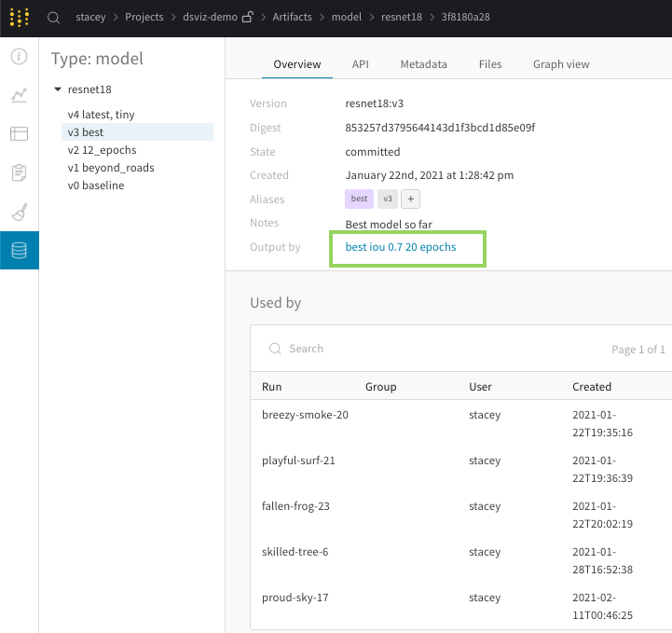Image resolution: width=672 pixels, height=633 pixels.
Task: Open run playful-surf-21
Action: pyautogui.click(x=298, y=461)
